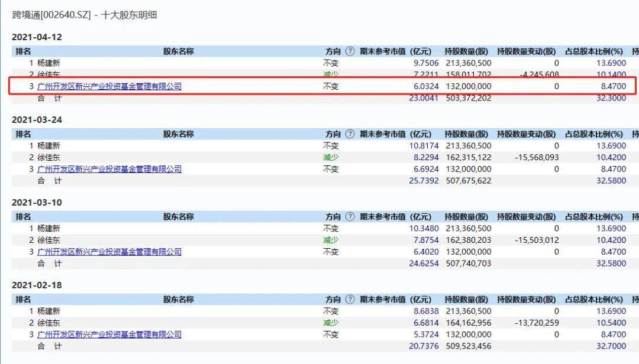Open 广州开发区新兴产业投资基金 link in 2021-03-10 table
This screenshot has height=364, width=639.
[x=109, y=252]
